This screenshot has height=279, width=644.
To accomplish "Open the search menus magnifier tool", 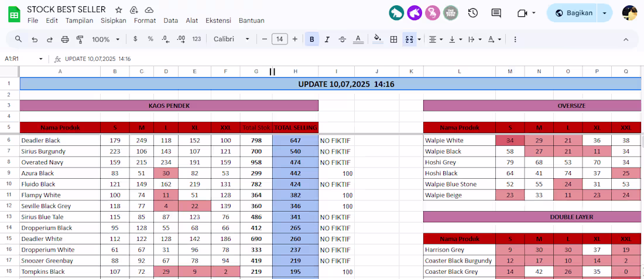I will coord(19,39).
